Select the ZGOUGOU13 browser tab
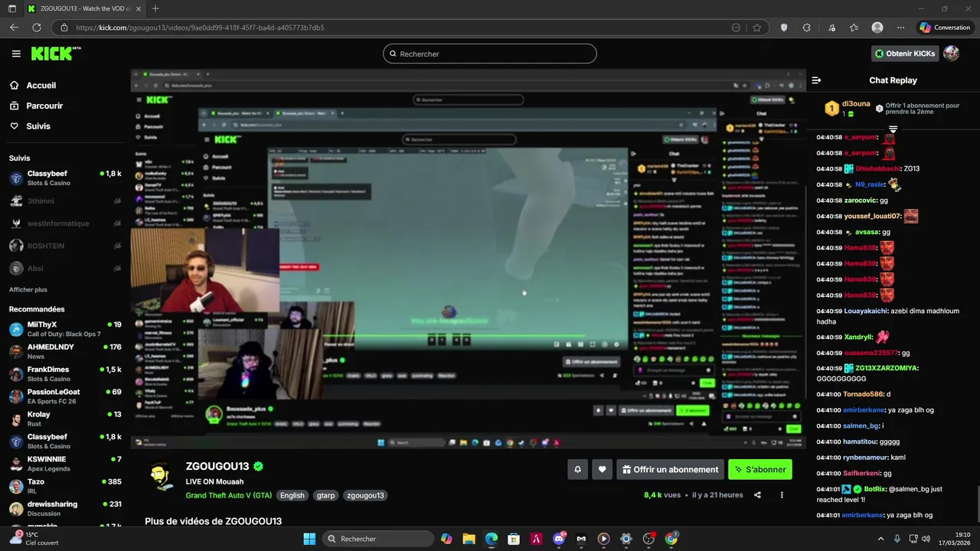 tap(84, 8)
